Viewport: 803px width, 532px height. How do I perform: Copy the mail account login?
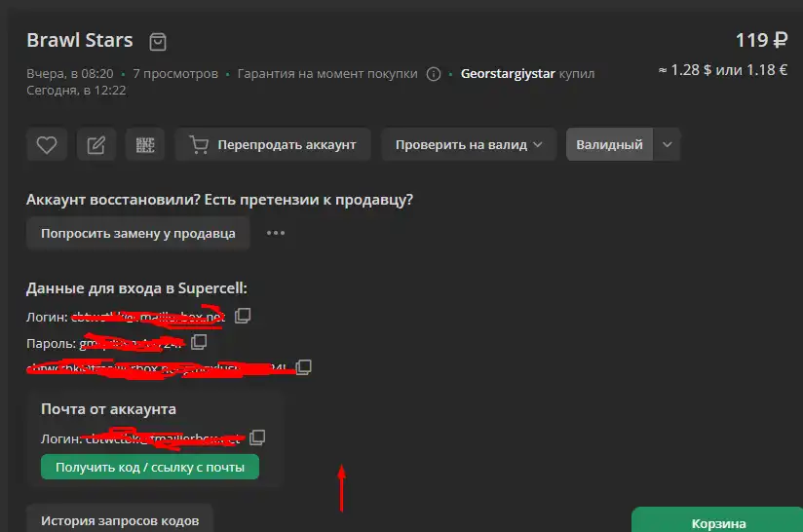[x=257, y=437]
